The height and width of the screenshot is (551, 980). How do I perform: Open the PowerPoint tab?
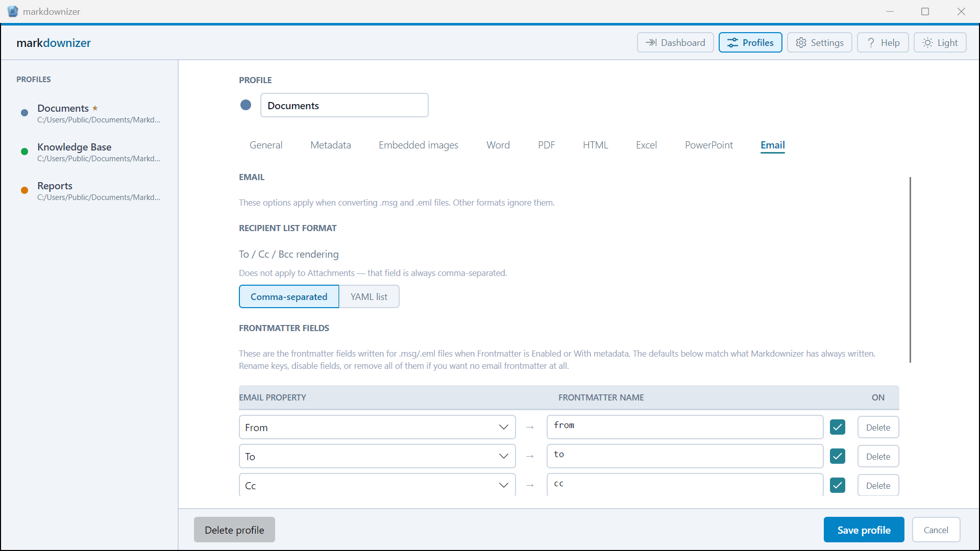tap(709, 145)
